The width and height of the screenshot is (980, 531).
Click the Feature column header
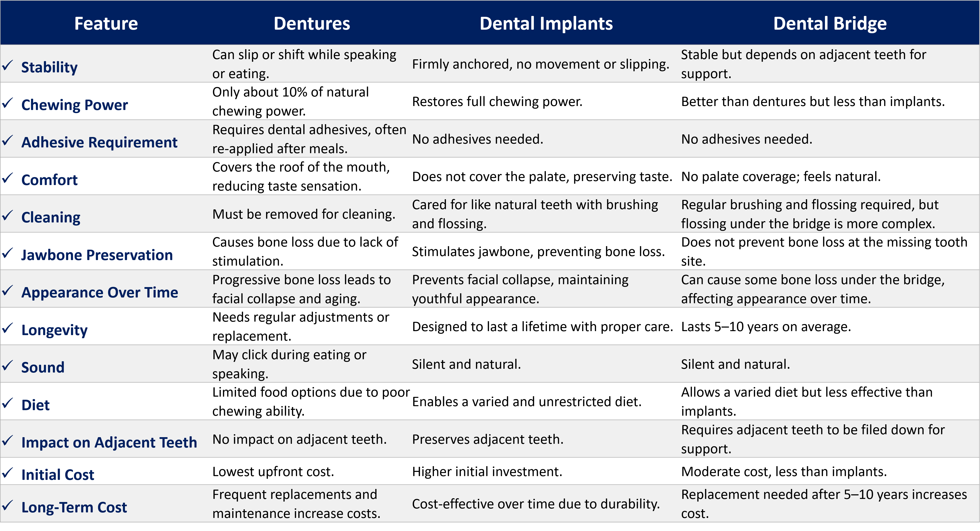point(106,24)
